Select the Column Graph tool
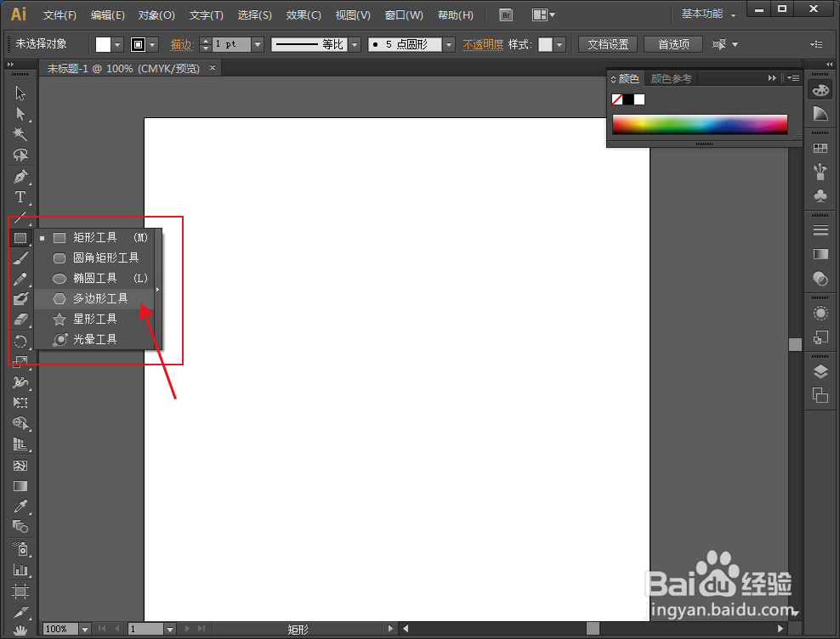840x639 pixels. 20,569
